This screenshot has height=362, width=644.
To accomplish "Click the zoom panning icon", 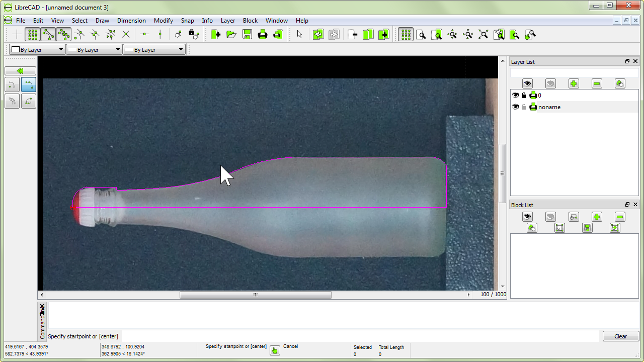I will click(530, 34).
